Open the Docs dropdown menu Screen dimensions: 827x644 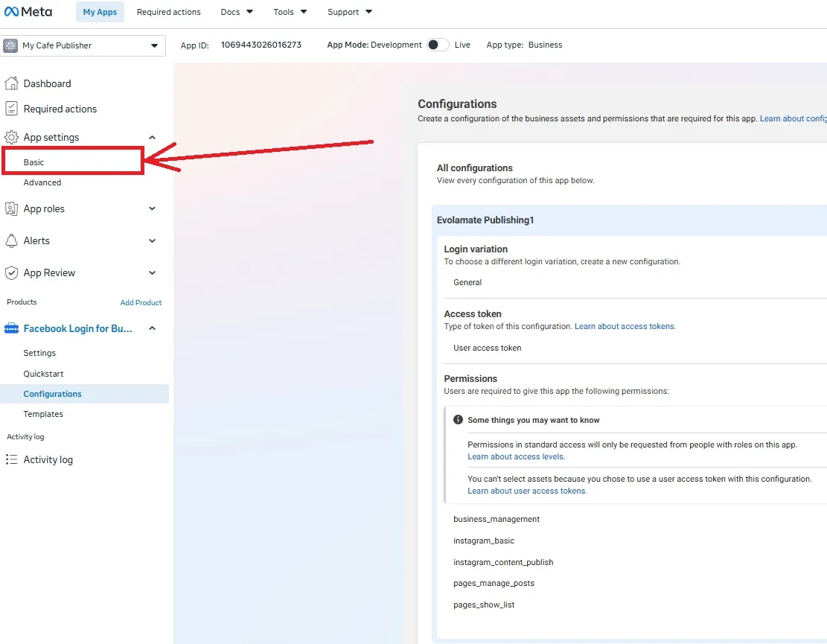pos(237,12)
